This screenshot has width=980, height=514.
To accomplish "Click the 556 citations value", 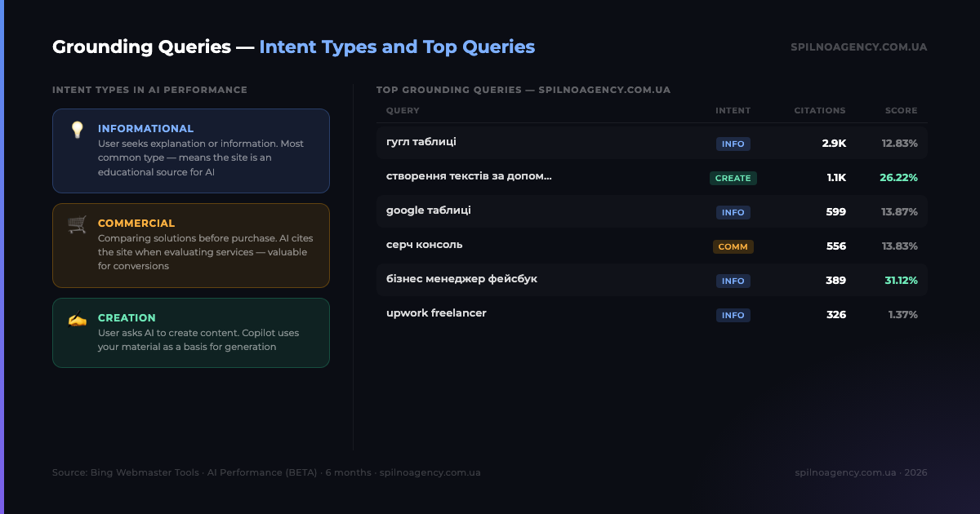I will click(x=835, y=246).
